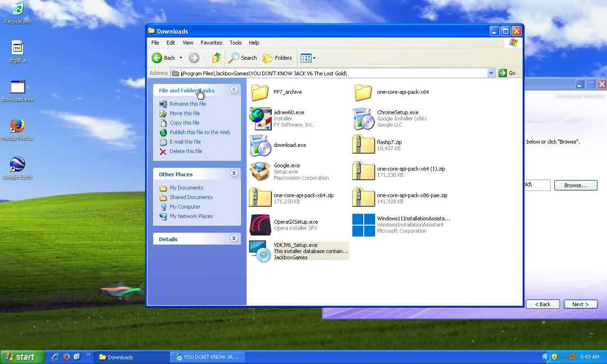Click the Go button beside address bar
Viewport: 607px width, 364px height.
[507, 73]
